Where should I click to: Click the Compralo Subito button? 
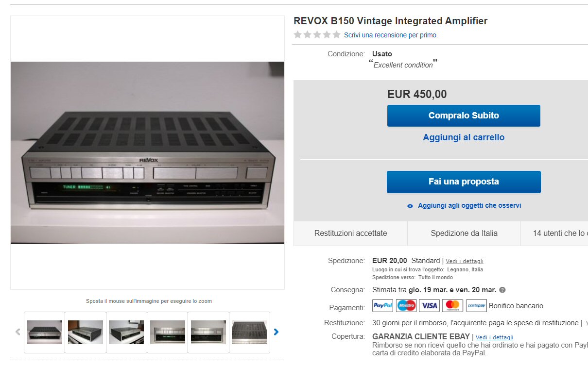(464, 116)
